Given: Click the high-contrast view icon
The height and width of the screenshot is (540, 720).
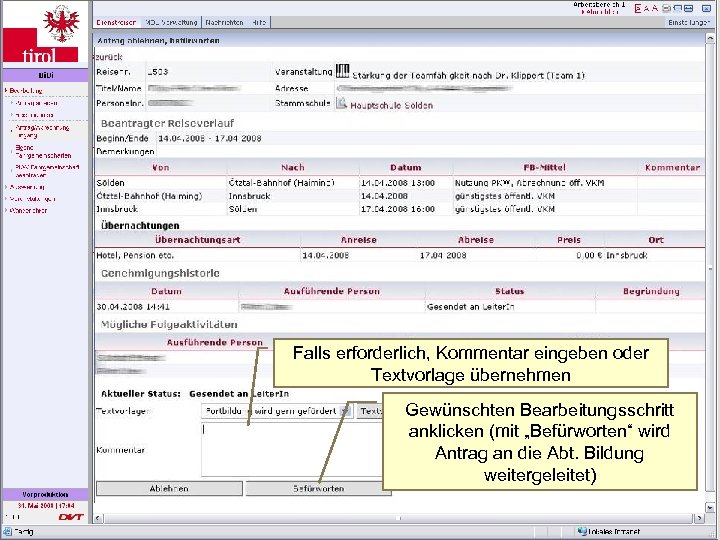Looking at the screenshot, I should pyautogui.click(x=637, y=8).
